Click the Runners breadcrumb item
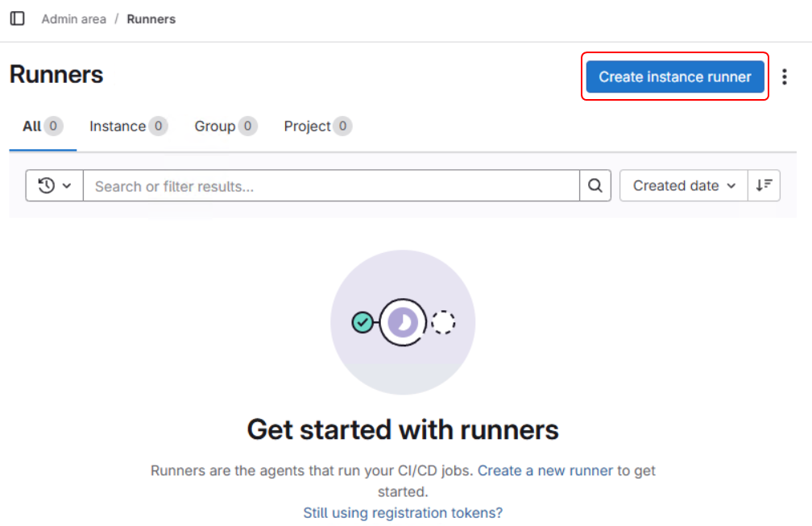The height and width of the screenshot is (526, 812). tap(151, 19)
